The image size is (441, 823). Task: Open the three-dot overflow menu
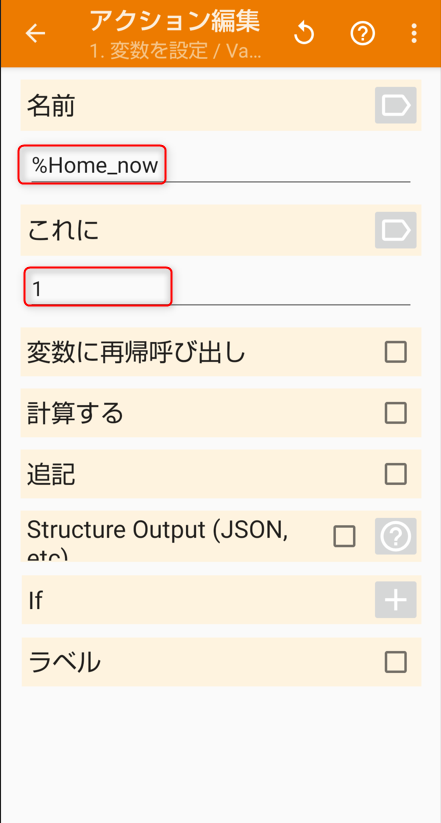pyautogui.click(x=414, y=34)
